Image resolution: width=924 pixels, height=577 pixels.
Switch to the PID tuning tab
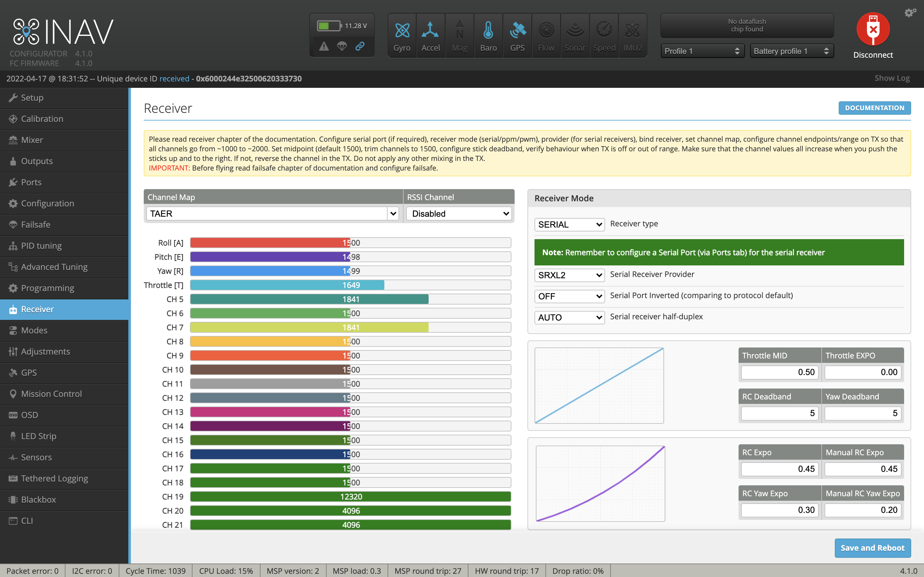41,246
